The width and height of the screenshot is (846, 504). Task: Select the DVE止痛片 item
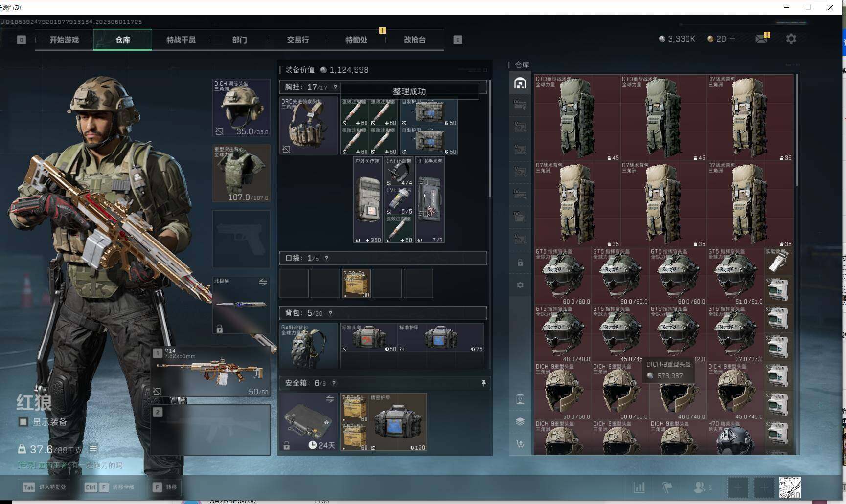(399, 200)
